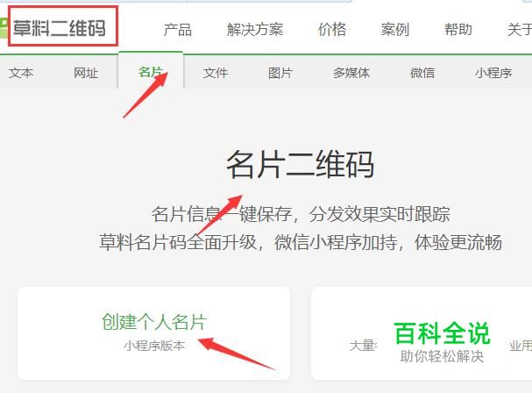Open the 关于 menu item

point(520,30)
